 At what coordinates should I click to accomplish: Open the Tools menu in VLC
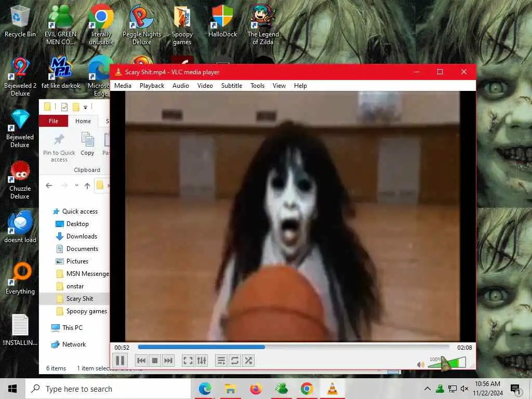tap(257, 86)
